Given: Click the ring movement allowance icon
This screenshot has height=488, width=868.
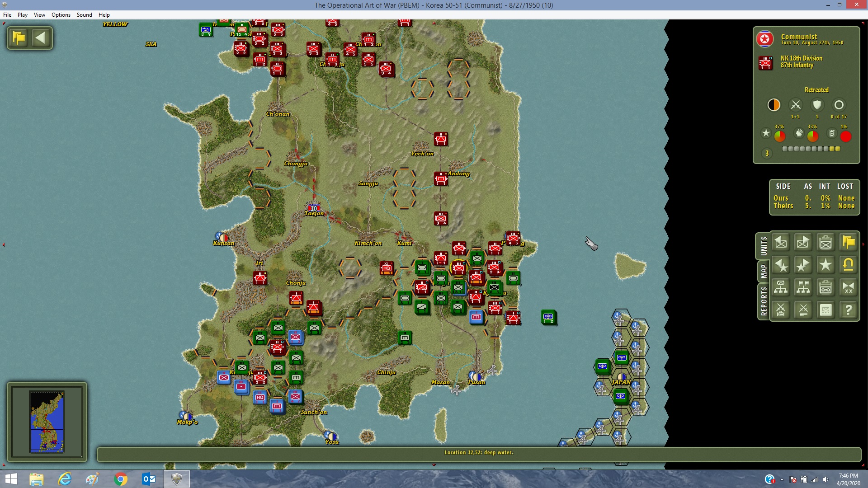Looking at the screenshot, I should [839, 105].
